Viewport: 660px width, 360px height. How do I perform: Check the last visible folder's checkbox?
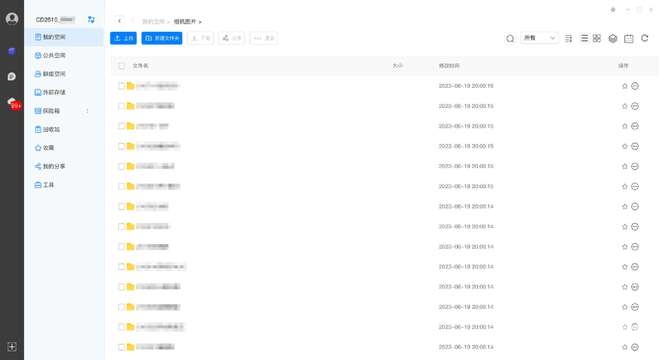tap(122, 347)
